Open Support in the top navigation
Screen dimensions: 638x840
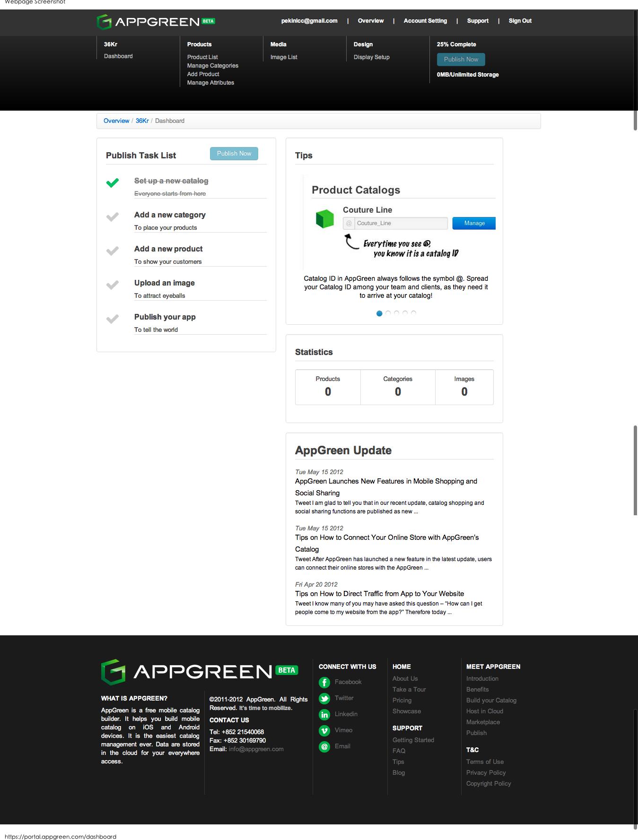click(x=478, y=21)
